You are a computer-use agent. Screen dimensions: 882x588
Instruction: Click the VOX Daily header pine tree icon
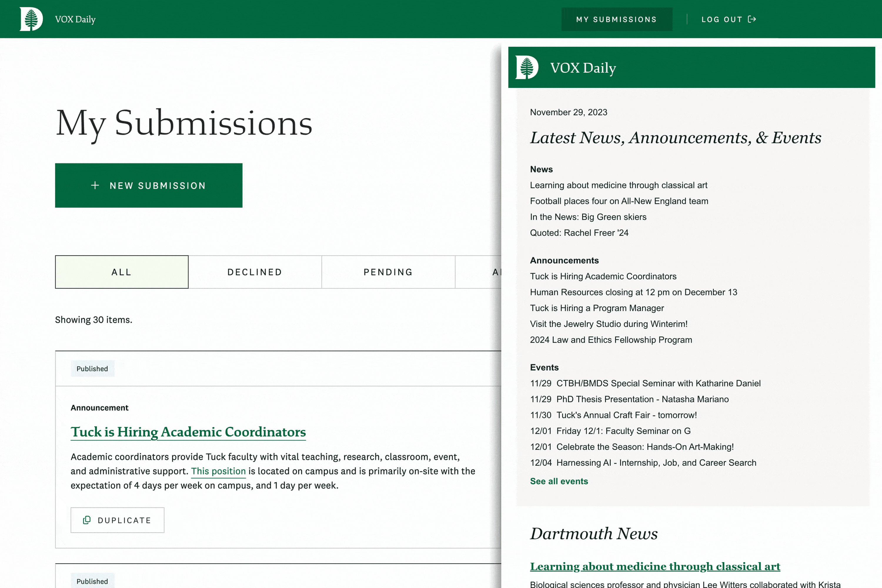[31, 19]
